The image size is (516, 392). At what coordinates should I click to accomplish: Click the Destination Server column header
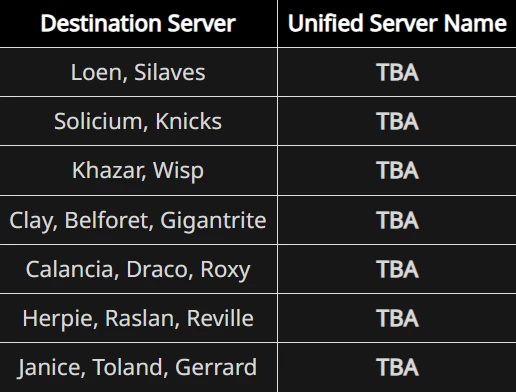coord(138,23)
